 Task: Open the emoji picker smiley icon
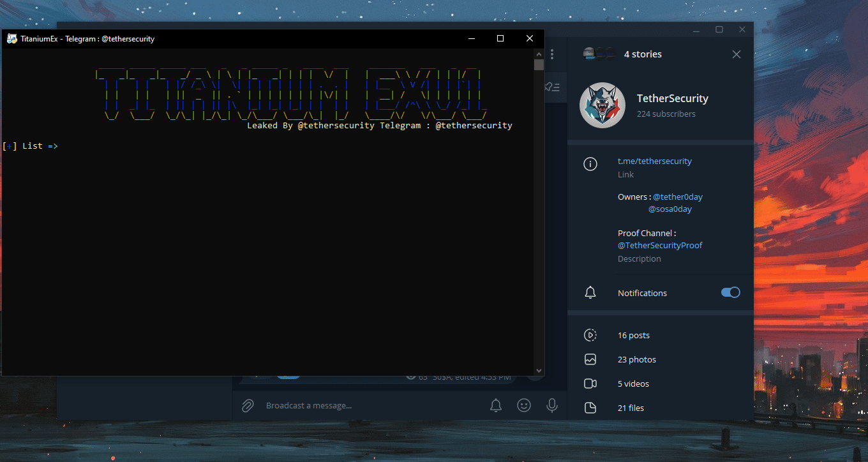[x=524, y=405]
